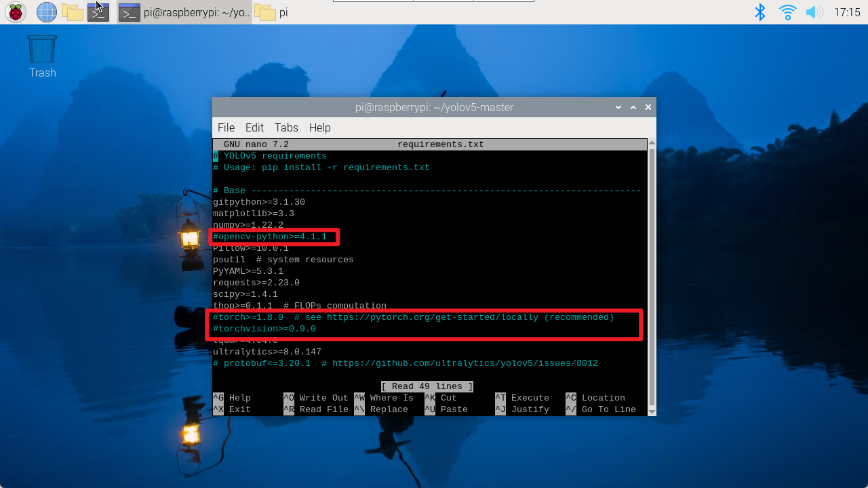Click the PyYAML>=5.3.1 line
This screenshot has width=868, height=488.
pos(248,271)
